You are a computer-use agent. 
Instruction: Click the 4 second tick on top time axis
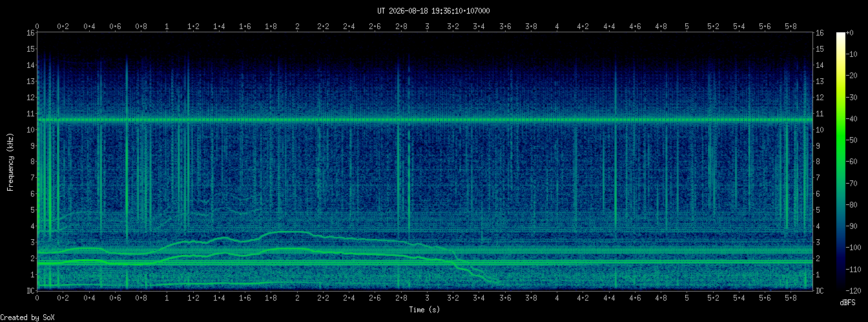pyautogui.click(x=557, y=27)
